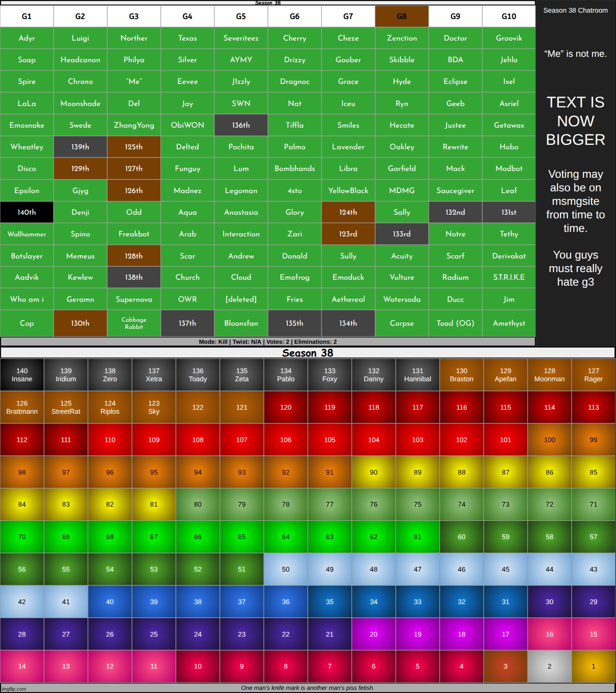Select the bronze number 3 tile
Screen dimensions: 616x693
point(505,666)
